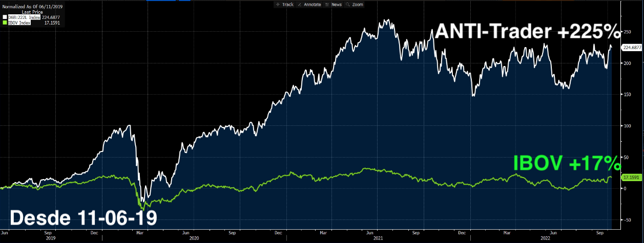Click the 150 tick on y-axis
The image size is (644, 243).
(x=627, y=95)
